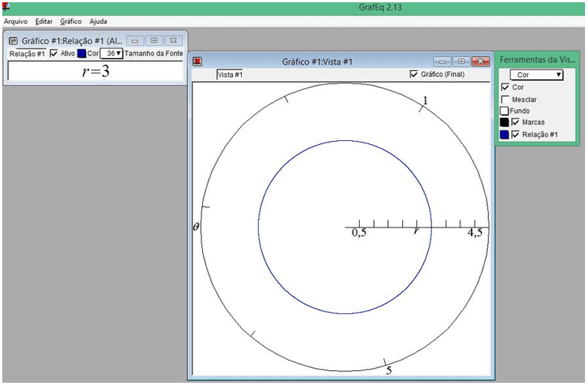Click the Ferramentas da Vis... panel title
This screenshot has height=388, width=588.
pos(537,60)
